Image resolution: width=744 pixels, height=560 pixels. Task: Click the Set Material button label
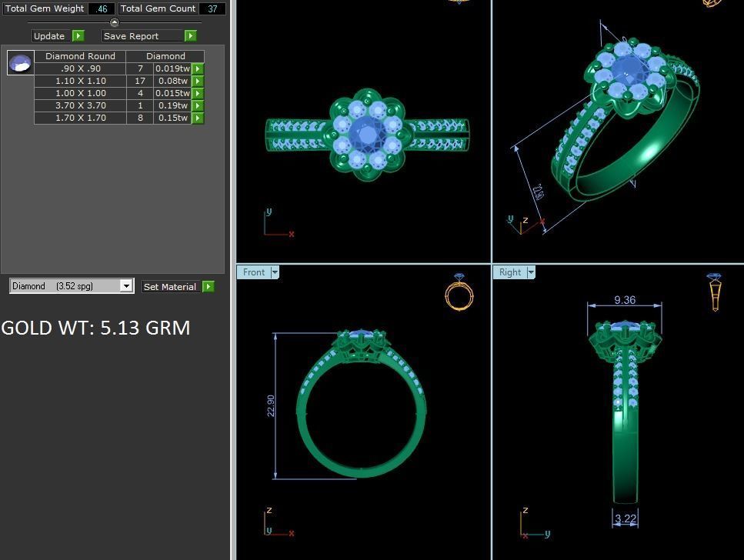172,287
